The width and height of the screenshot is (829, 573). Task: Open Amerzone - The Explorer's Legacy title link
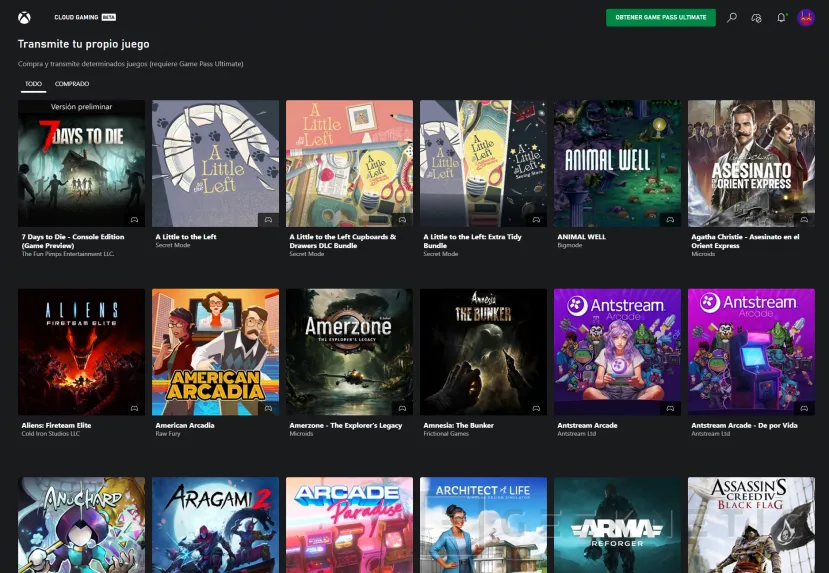(346, 425)
